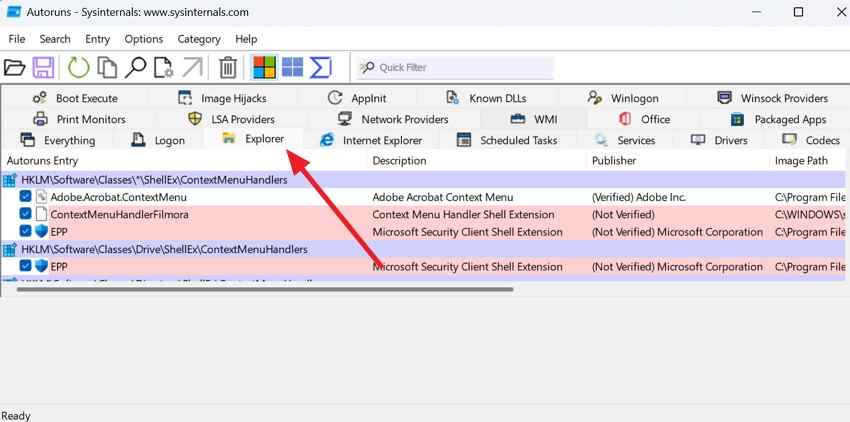
Task: Click the Copy toolbar icon
Action: 107,68
